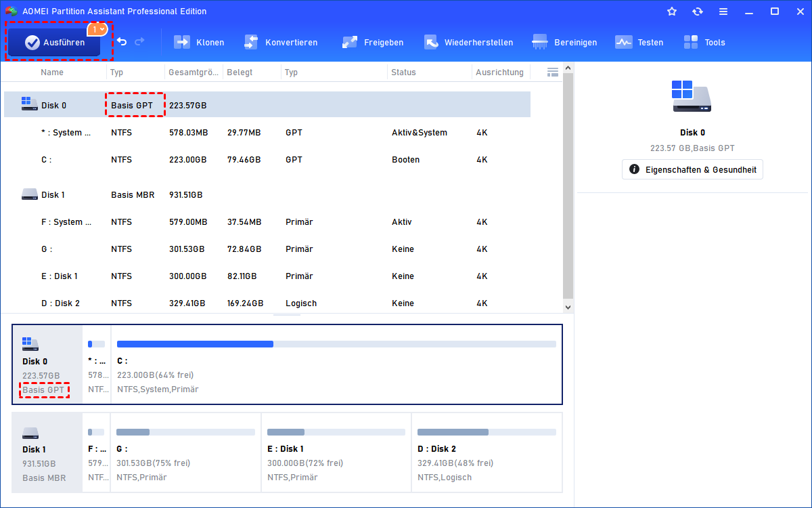The width and height of the screenshot is (812, 508).
Task: Open the Klonen menu
Action: coord(199,42)
